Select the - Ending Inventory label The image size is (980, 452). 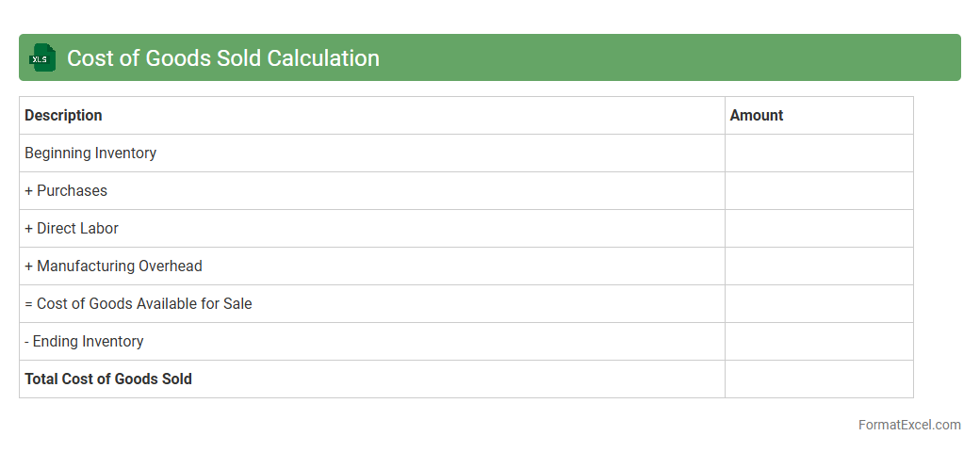click(84, 341)
